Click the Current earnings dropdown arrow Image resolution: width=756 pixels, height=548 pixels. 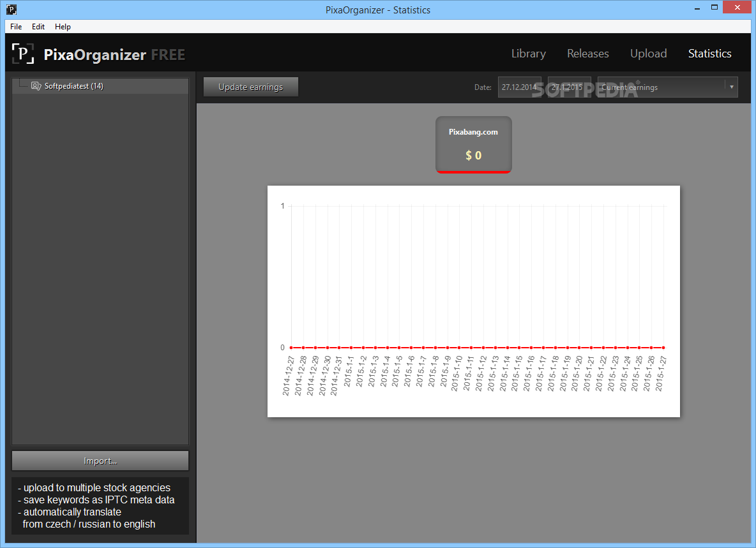pyautogui.click(x=731, y=87)
